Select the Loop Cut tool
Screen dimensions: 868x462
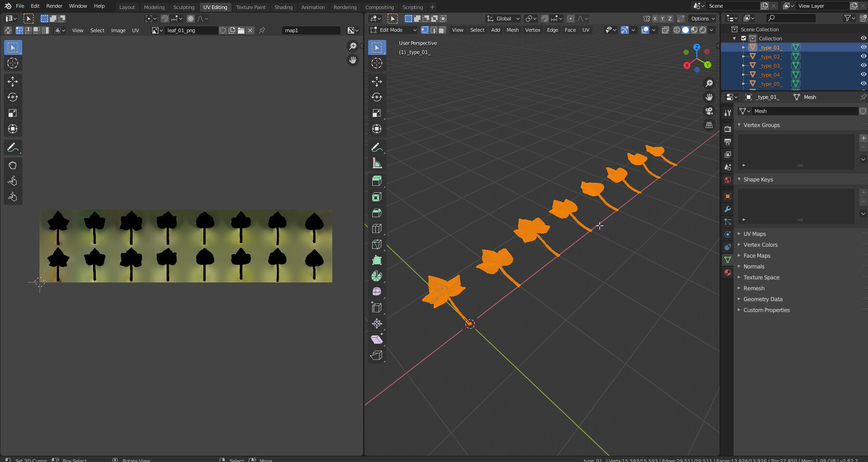pos(377,228)
